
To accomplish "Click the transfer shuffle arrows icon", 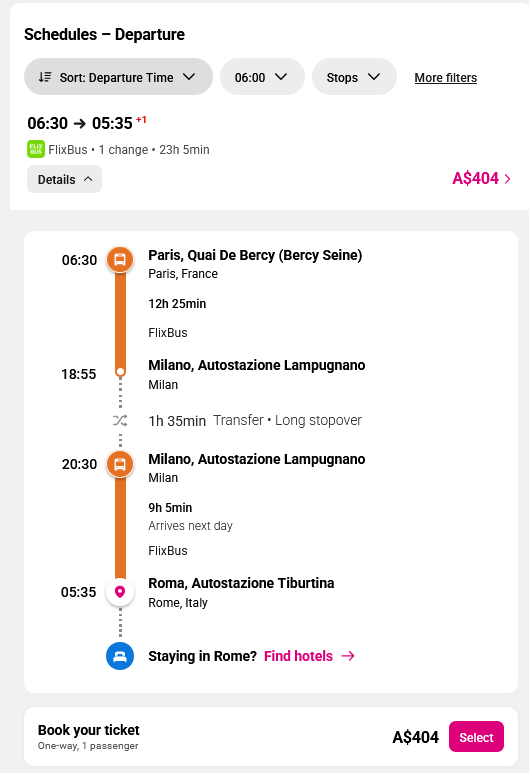I will pyautogui.click(x=120, y=421).
